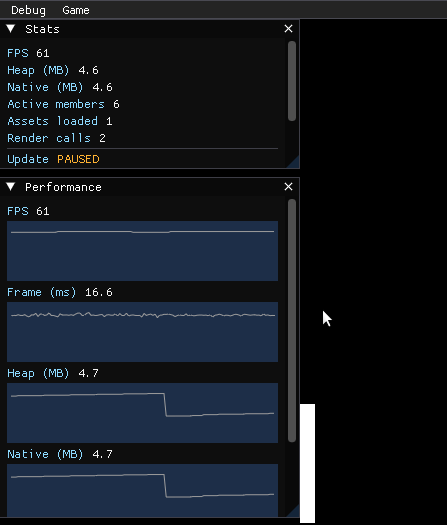Screen dimensions: 447x525
Task: Click the Native (MB) graph
Action: [x=142, y=491]
